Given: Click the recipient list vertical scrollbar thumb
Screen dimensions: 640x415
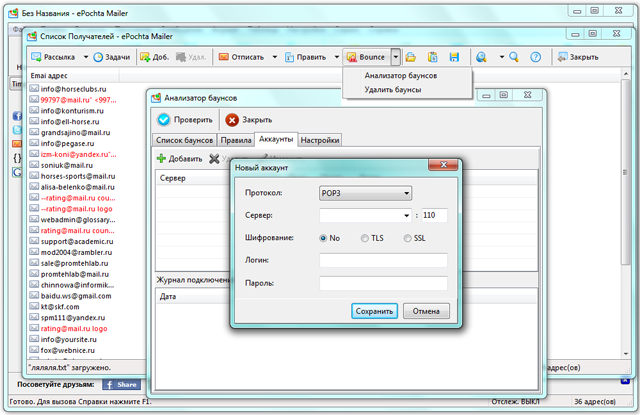Looking at the screenshot, I should click(x=625, y=172).
